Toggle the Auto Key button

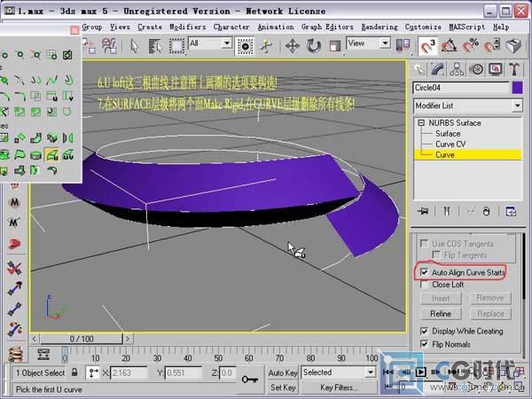point(283,372)
